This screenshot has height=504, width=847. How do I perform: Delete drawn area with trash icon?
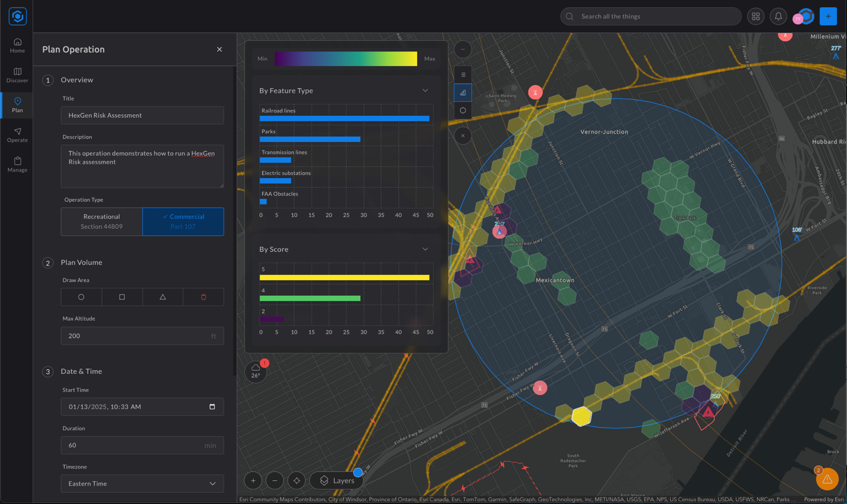[203, 297]
